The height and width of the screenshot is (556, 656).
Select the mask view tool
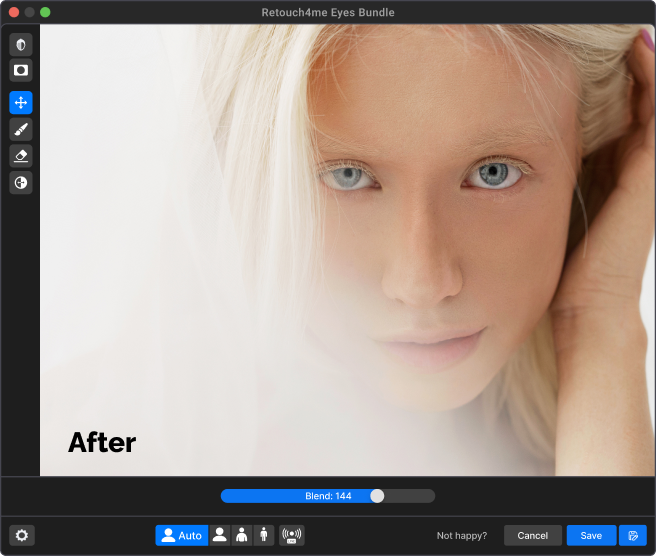(x=21, y=70)
